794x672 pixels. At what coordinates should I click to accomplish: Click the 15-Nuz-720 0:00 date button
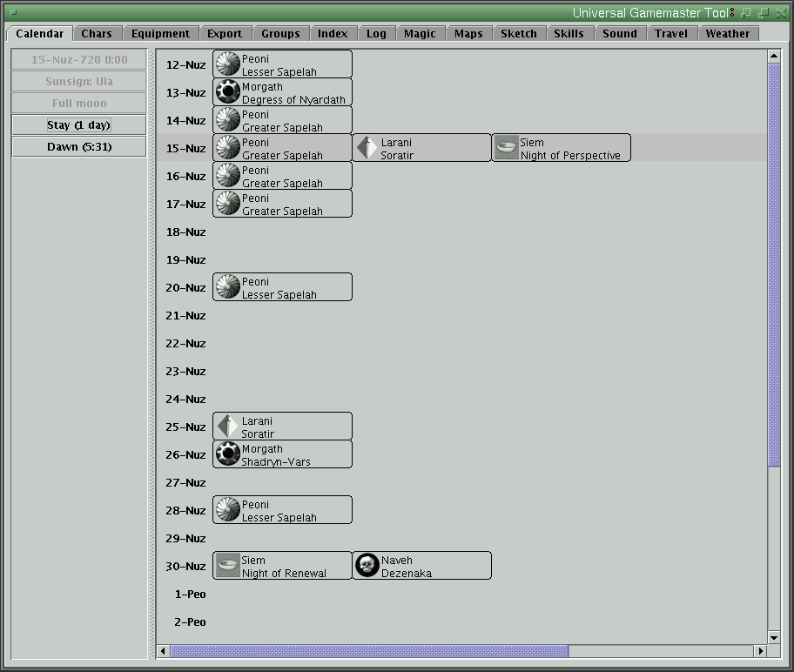pyautogui.click(x=79, y=60)
